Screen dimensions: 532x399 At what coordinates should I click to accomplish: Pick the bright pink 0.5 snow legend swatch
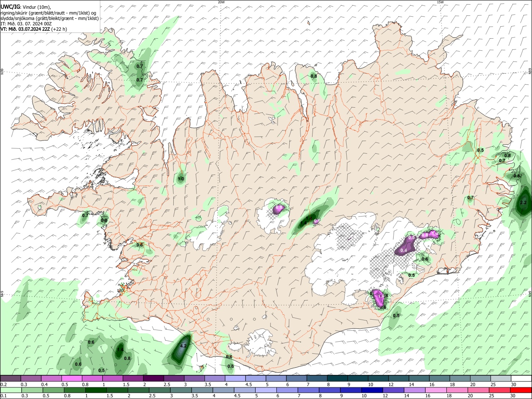71,378
